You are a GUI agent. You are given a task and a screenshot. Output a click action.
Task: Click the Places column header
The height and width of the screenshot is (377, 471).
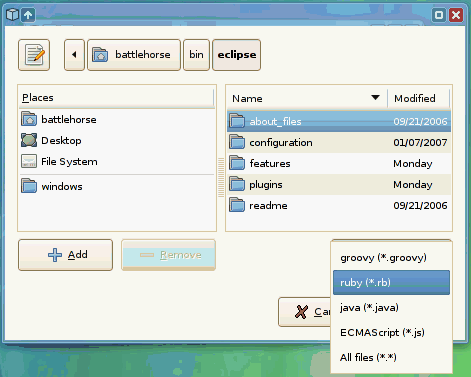click(116, 98)
